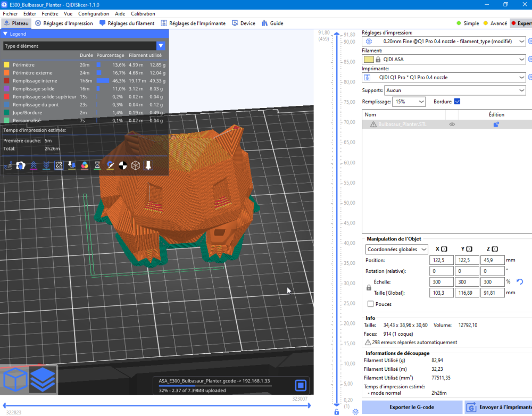Viewport: 532px width, 416px height.
Task: Toggle the color changes icon in preview toolbar
Action: point(85,165)
